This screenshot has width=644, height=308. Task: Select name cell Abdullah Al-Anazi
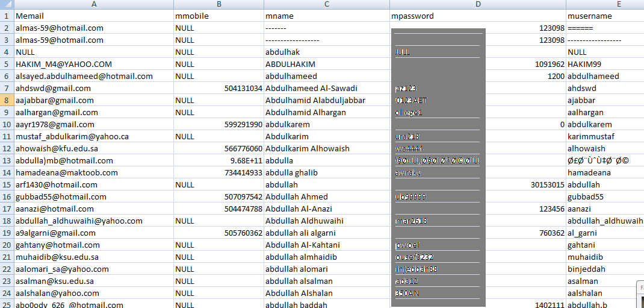pyautogui.click(x=327, y=209)
